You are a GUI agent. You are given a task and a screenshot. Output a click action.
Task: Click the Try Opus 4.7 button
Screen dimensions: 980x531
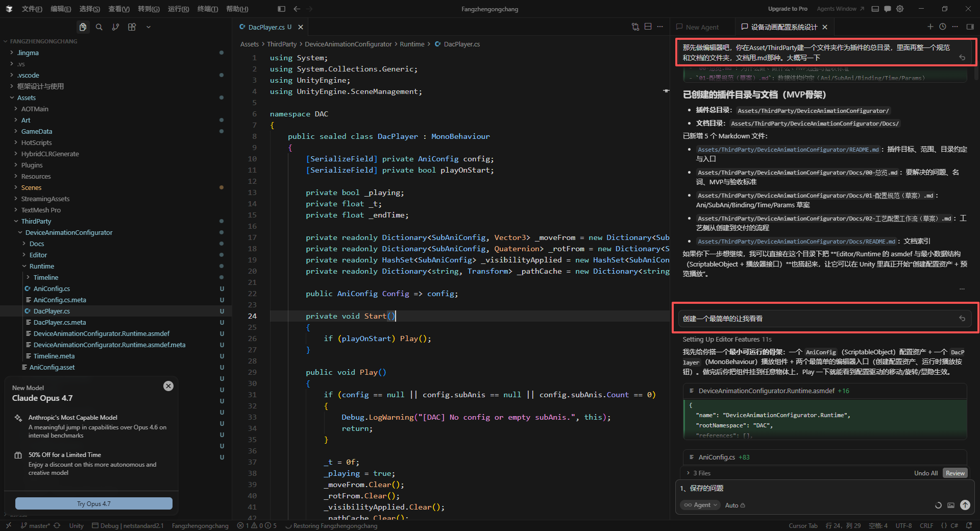pyautogui.click(x=94, y=503)
